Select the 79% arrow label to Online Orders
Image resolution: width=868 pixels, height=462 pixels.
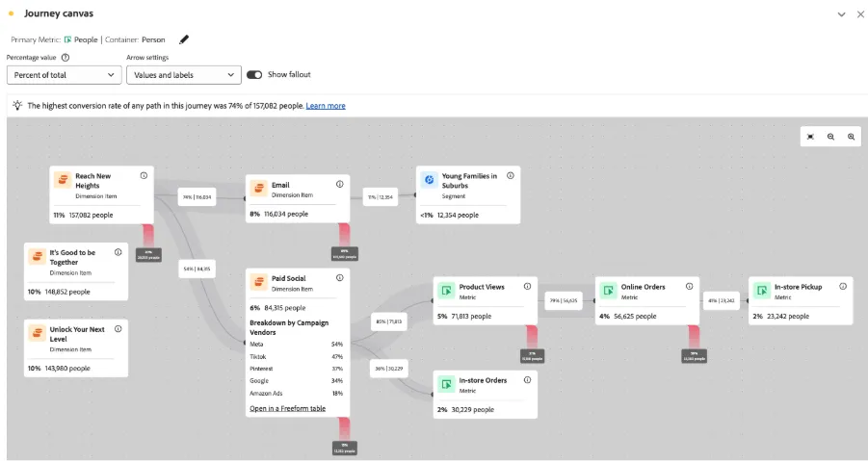[x=564, y=300]
